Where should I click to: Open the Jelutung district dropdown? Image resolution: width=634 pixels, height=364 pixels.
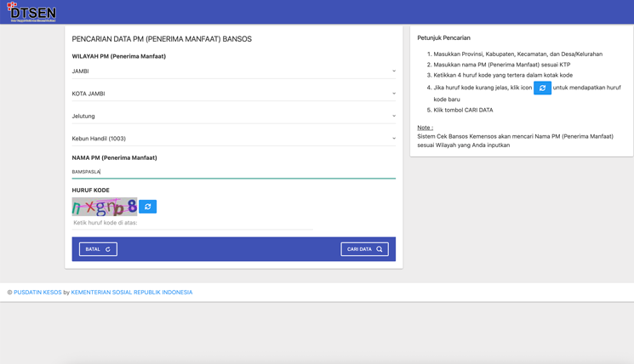[233, 116]
